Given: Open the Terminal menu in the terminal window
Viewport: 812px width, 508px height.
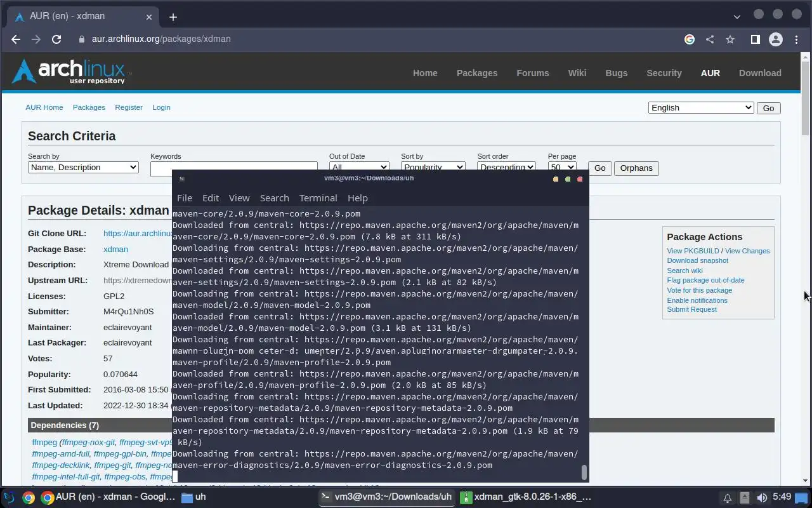Looking at the screenshot, I should coord(318,198).
